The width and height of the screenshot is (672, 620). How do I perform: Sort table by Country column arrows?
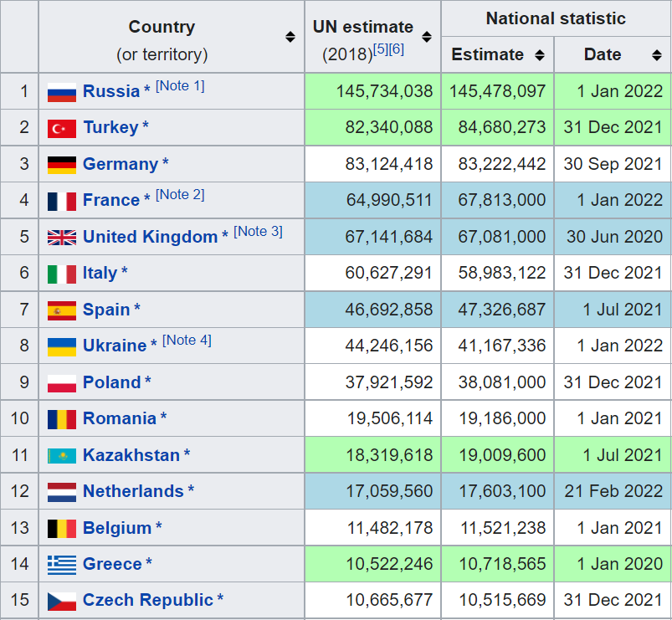(x=290, y=37)
